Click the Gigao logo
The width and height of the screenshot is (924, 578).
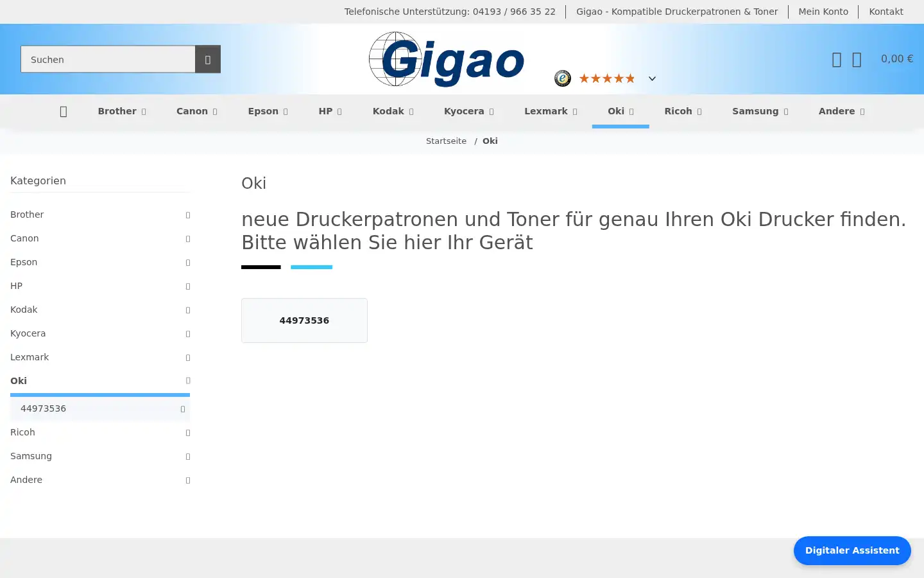click(447, 59)
